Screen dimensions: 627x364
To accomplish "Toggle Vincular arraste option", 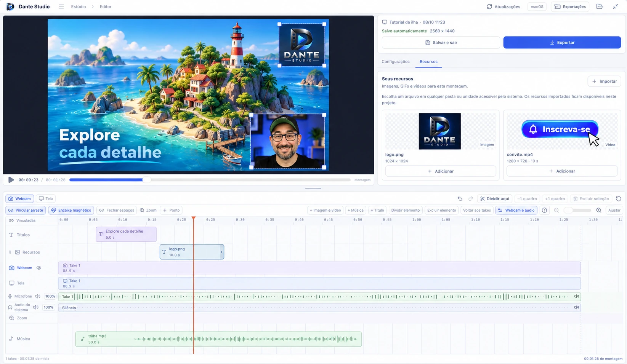I will tap(26, 210).
